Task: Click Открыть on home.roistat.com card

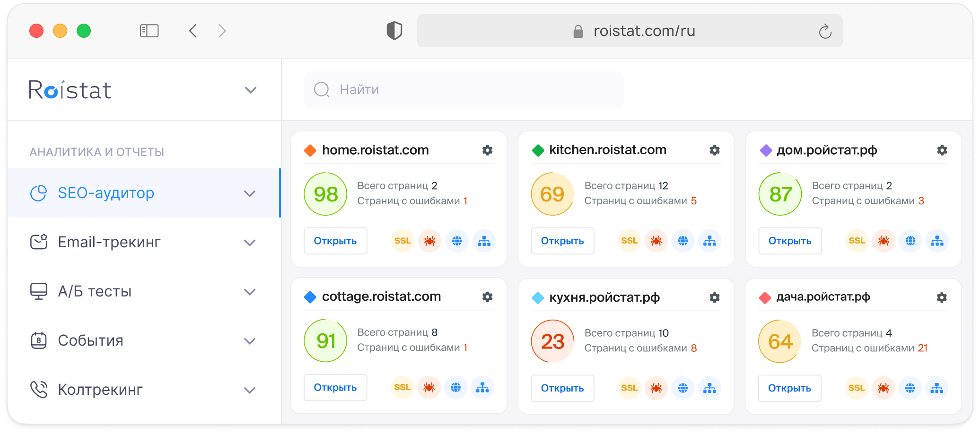Action: 335,241
